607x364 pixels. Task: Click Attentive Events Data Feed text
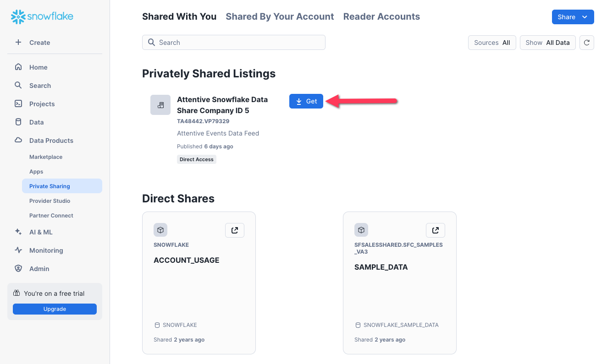(218, 133)
